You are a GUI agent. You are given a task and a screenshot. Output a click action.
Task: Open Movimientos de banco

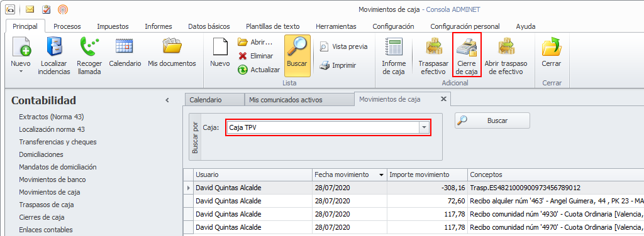click(x=52, y=180)
